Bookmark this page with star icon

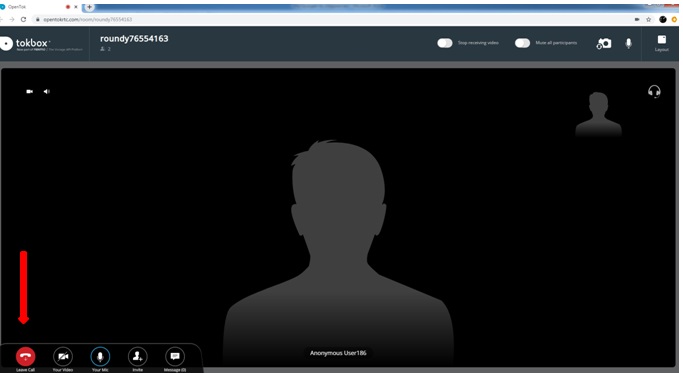pyautogui.click(x=649, y=19)
